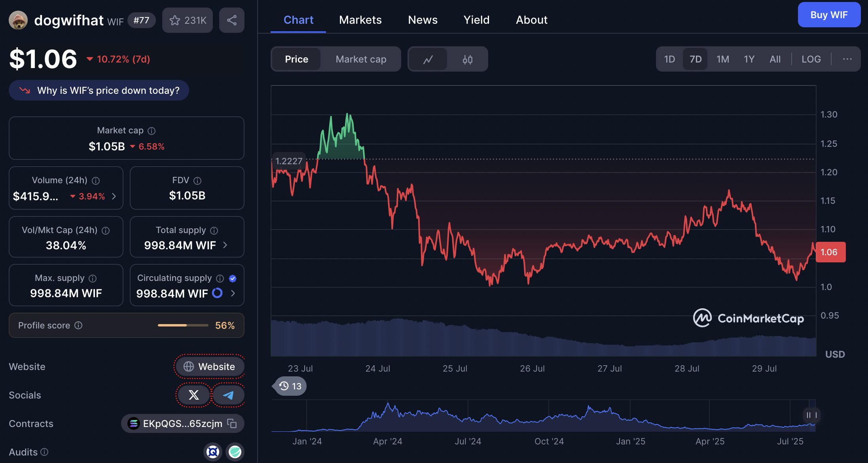This screenshot has height=463, width=868.
Task: Switch to line chart icon
Action: click(x=428, y=59)
